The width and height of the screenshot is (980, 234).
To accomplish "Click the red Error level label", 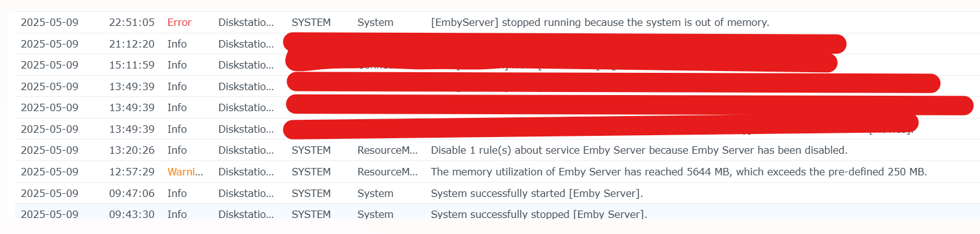I will click(x=179, y=22).
